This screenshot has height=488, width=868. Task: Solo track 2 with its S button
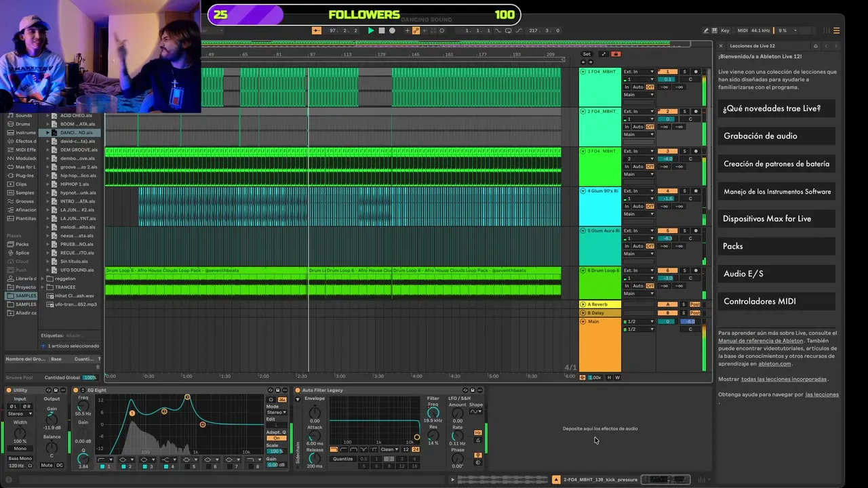coord(684,111)
